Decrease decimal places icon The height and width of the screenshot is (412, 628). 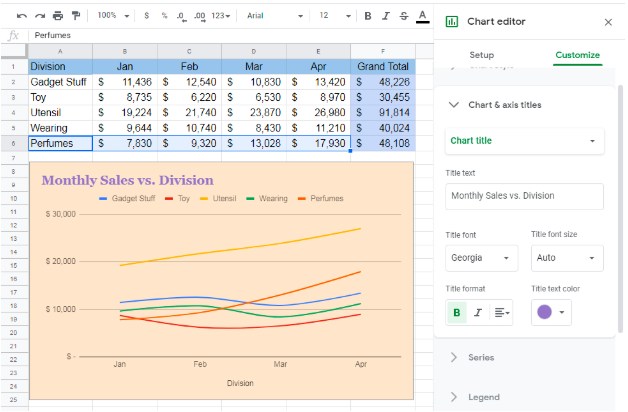[x=181, y=16]
